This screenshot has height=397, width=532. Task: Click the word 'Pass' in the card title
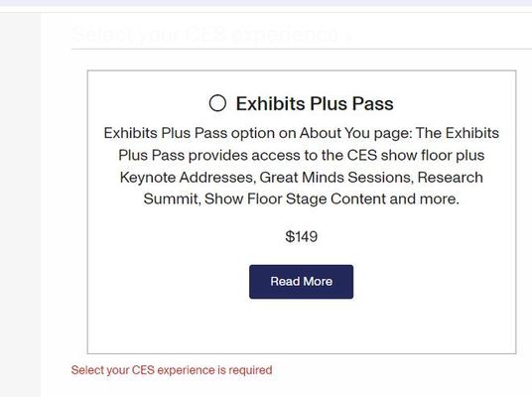pos(373,103)
